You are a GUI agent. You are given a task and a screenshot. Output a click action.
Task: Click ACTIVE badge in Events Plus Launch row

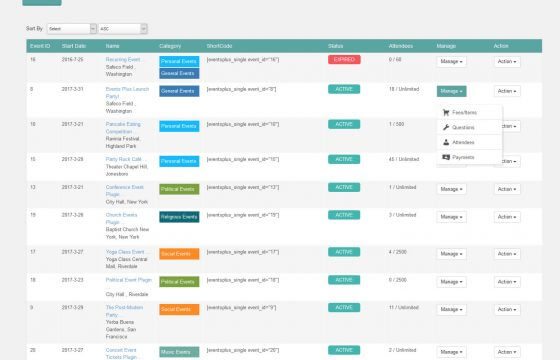point(344,89)
